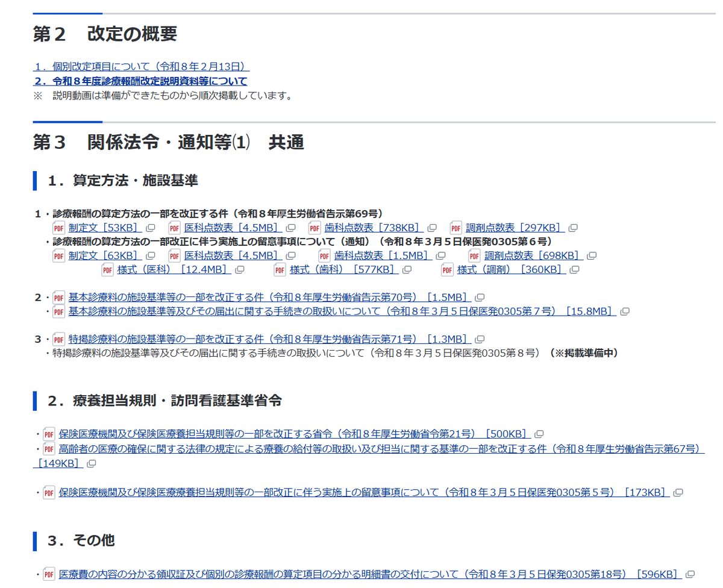Click new-window icon after 歯科点数表 [738KB]
Image resolution: width=723 pixels, height=588 pixels.
pyautogui.click(x=431, y=228)
